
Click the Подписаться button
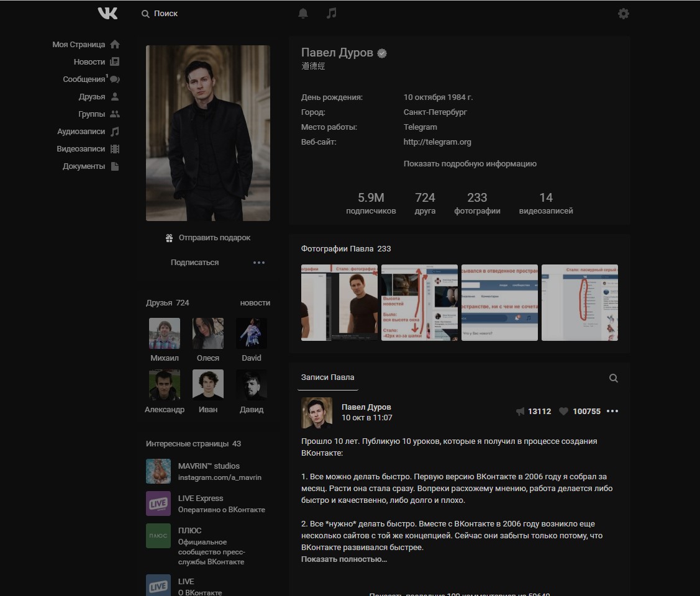click(194, 263)
